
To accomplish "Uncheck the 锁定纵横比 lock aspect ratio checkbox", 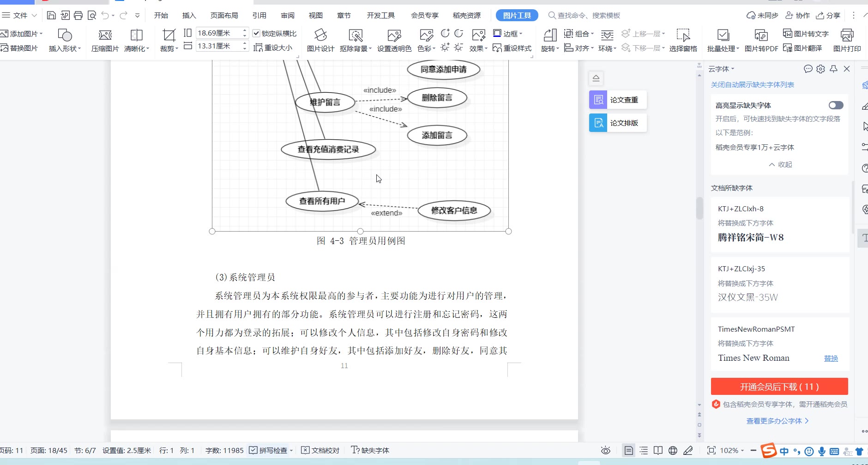I will coord(257,33).
